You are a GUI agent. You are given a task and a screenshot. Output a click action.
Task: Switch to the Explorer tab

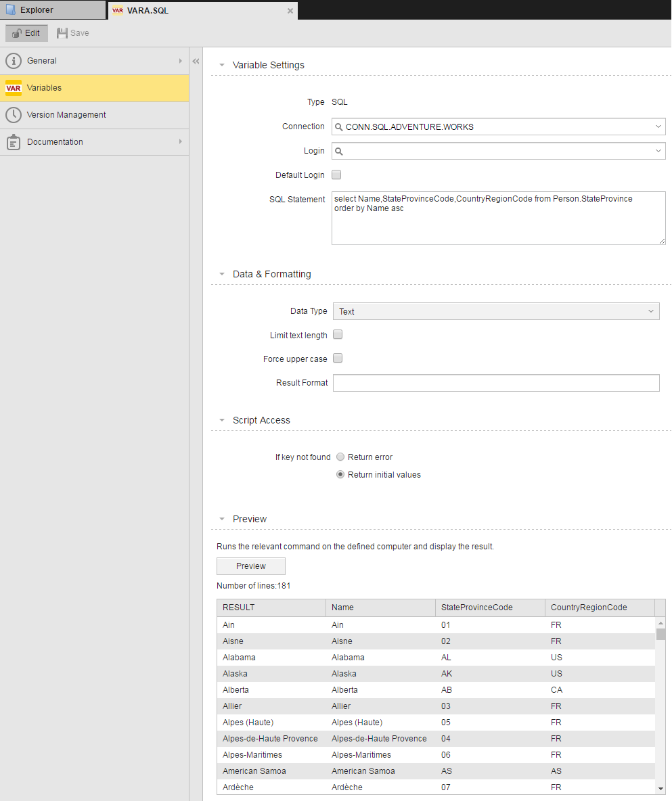[53, 10]
